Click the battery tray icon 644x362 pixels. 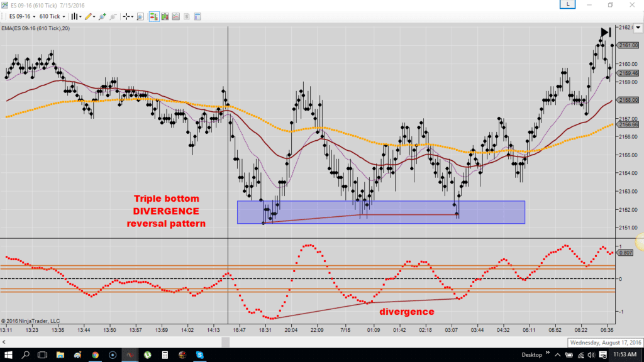(x=569, y=354)
